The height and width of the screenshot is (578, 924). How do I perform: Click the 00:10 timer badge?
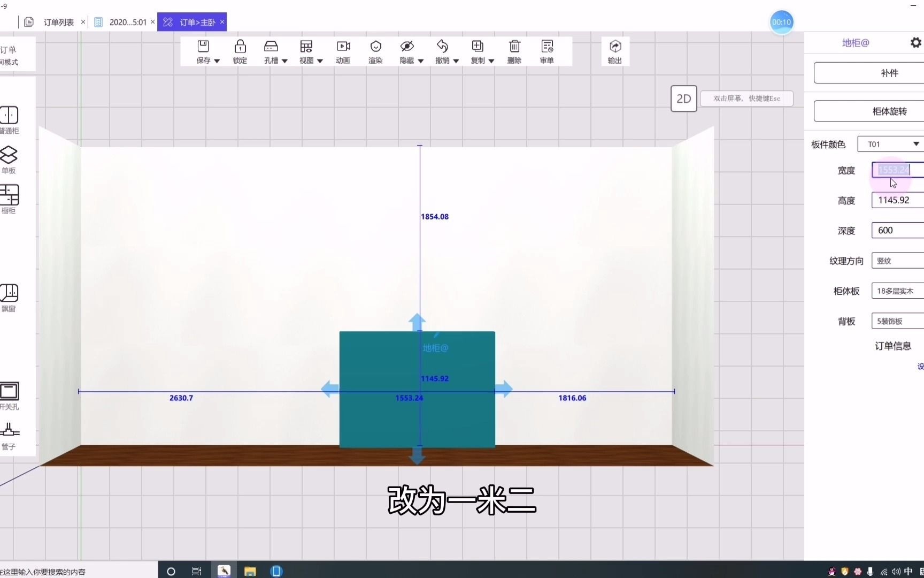(x=781, y=22)
